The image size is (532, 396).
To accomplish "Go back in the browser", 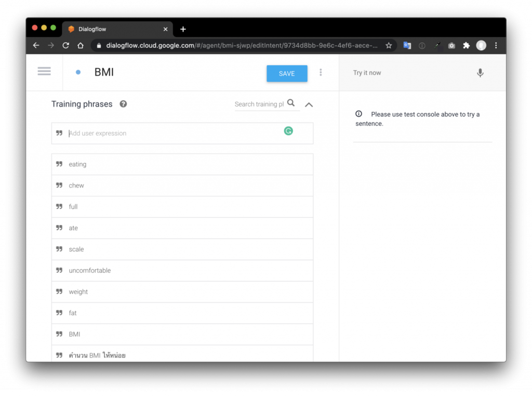I will pyautogui.click(x=36, y=45).
